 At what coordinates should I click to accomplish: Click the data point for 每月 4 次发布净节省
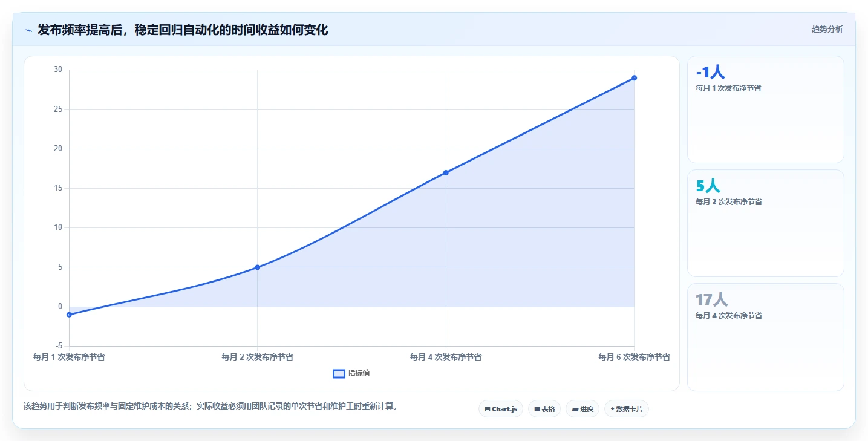coord(446,172)
